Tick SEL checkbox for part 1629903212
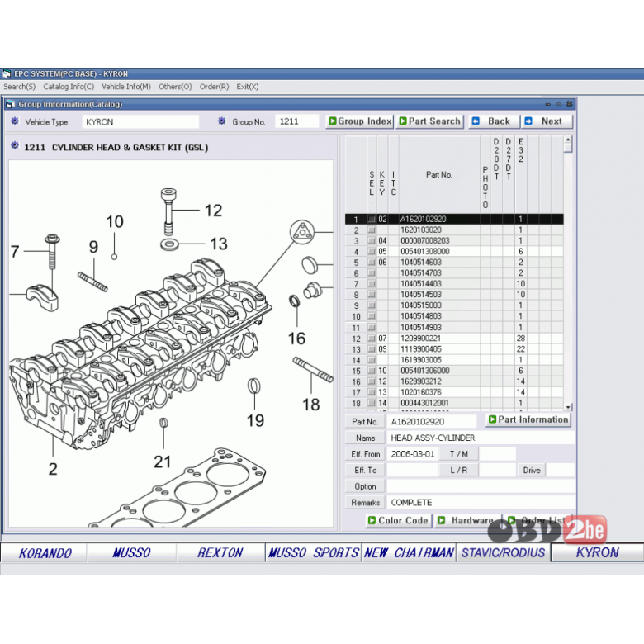Image resolution: width=644 pixels, height=644 pixels. [372, 381]
